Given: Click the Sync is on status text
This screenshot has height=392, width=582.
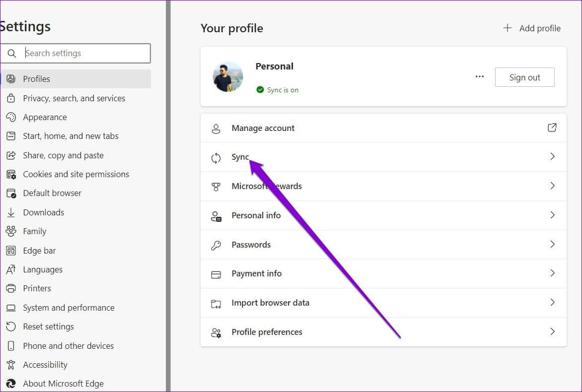Looking at the screenshot, I should (x=283, y=90).
